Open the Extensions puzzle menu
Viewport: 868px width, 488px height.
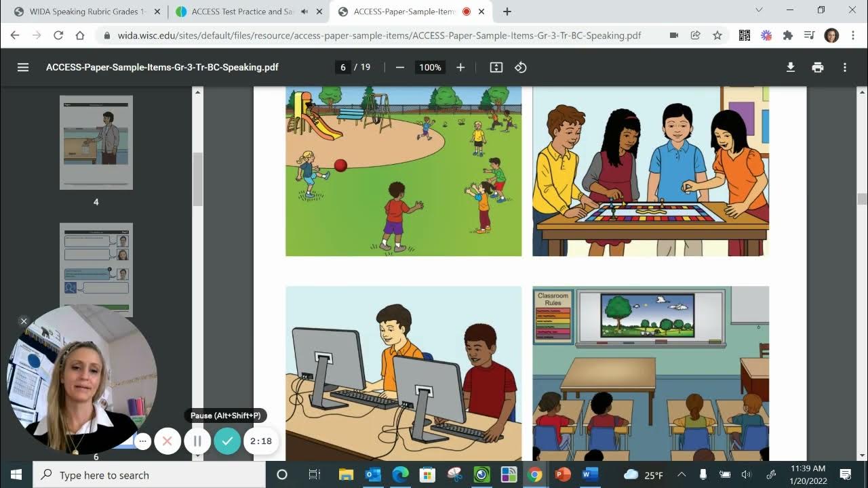[788, 35]
